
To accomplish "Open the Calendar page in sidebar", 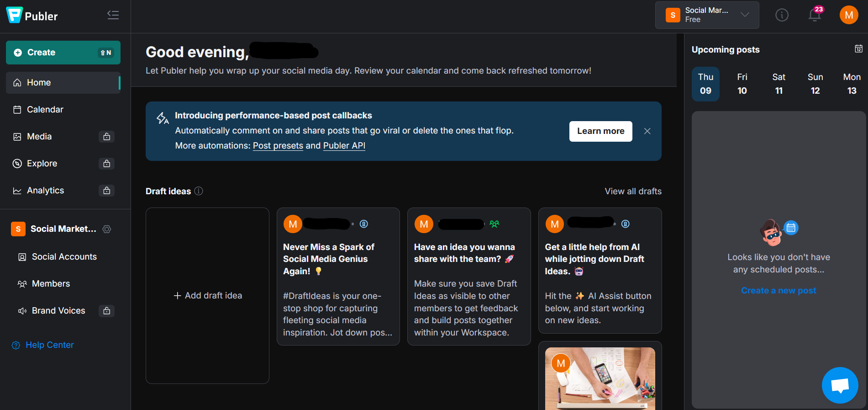I will [x=45, y=109].
